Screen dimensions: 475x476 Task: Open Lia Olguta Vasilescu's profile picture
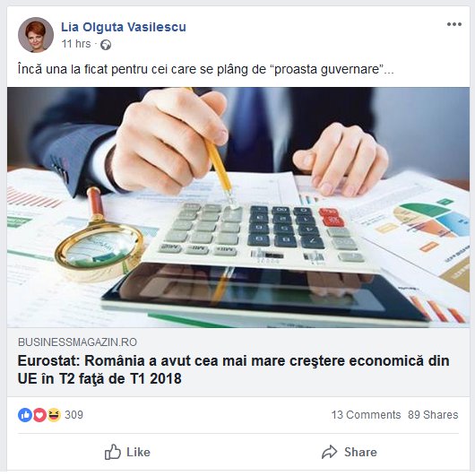click(36, 35)
